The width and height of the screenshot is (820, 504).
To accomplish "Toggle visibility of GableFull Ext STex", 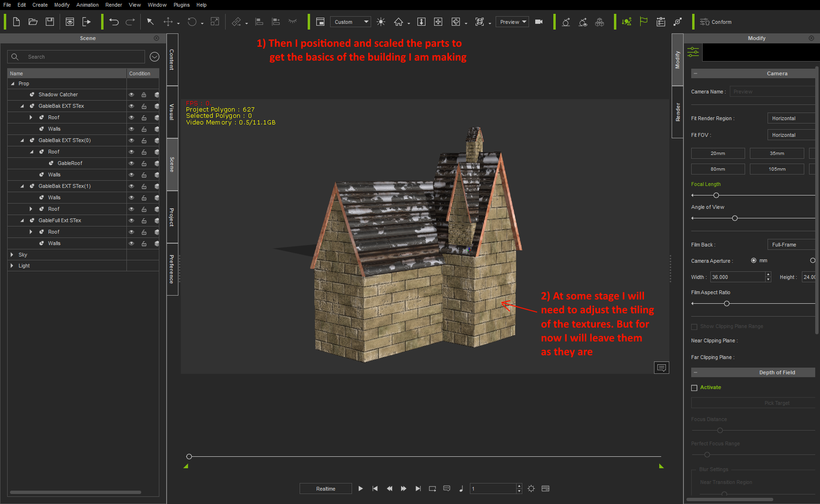I will click(x=131, y=221).
